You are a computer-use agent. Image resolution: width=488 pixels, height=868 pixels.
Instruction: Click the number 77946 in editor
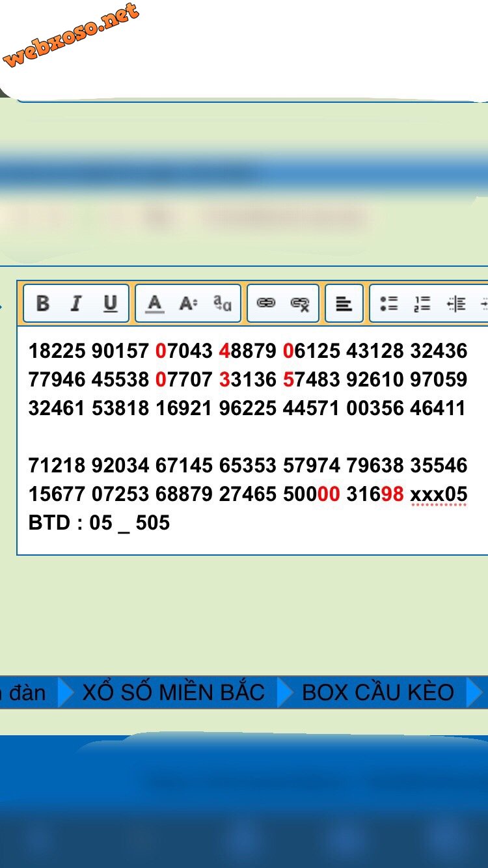(57, 379)
